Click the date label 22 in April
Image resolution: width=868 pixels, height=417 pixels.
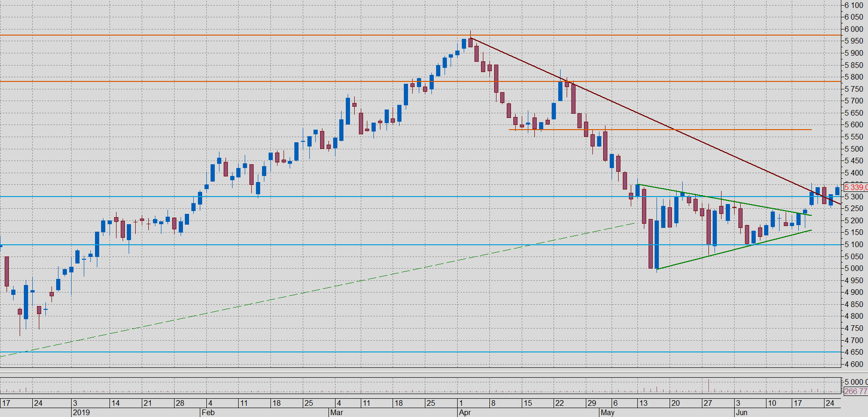click(x=559, y=403)
